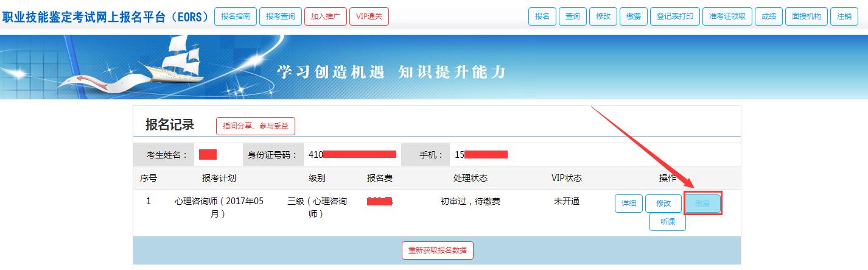The height and width of the screenshot is (270, 868).
Task: Click the 听课 button
Action: [668, 222]
